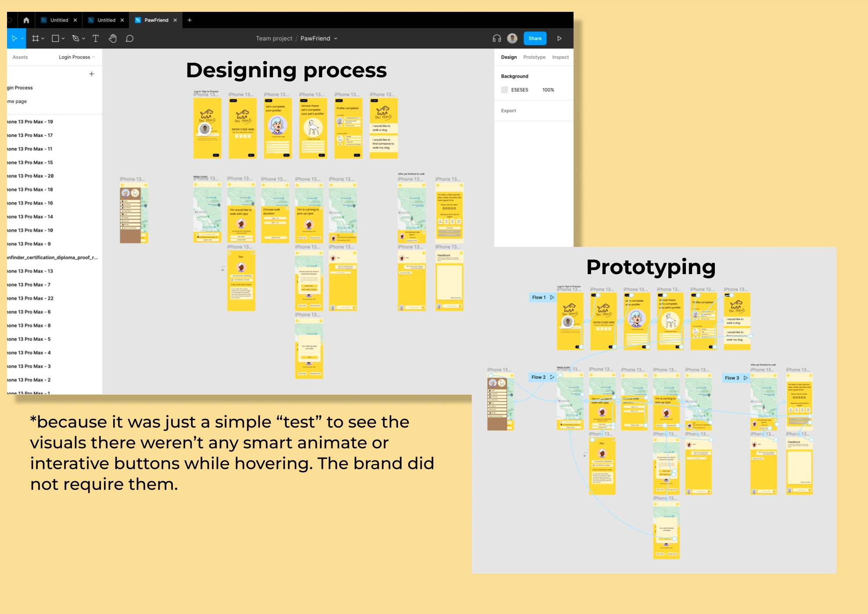
Task: Open the Export section
Action: pyautogui.click(x=509, y=111)
